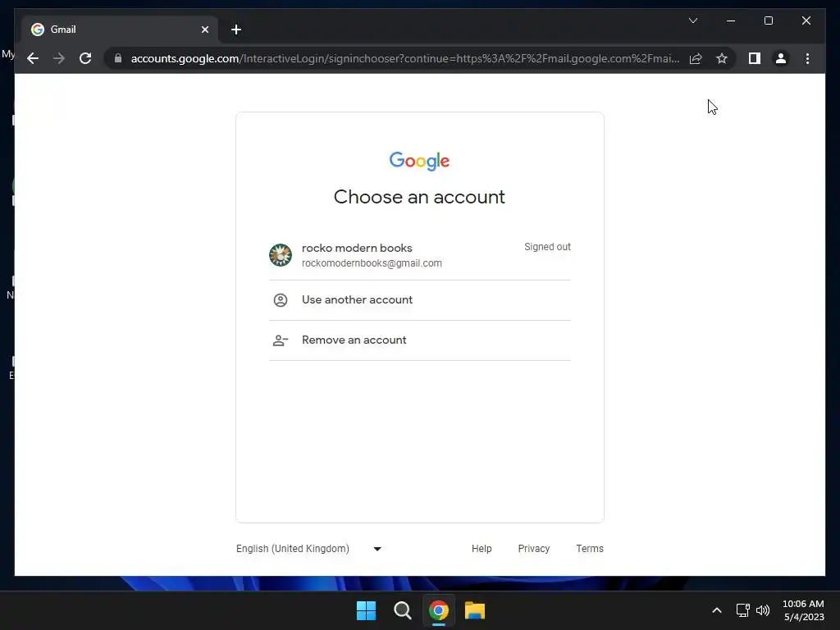Open the Privacy link
This screenshot has width=840, height=630.
coord(533,549)
